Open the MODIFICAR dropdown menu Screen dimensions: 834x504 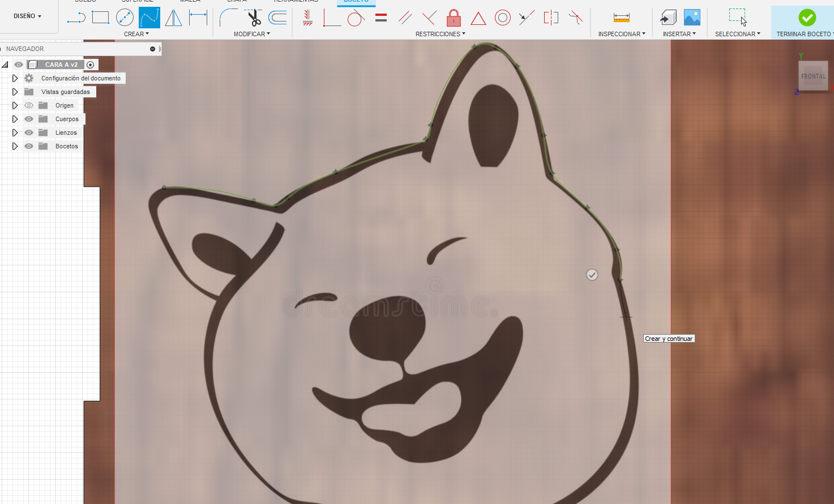coord(252,34)
